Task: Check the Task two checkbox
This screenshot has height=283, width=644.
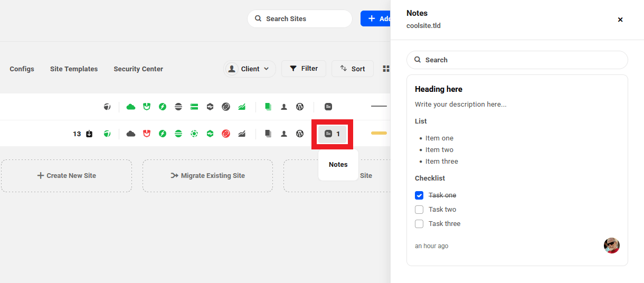Action: pyautogui.click(x=419, y=210)
